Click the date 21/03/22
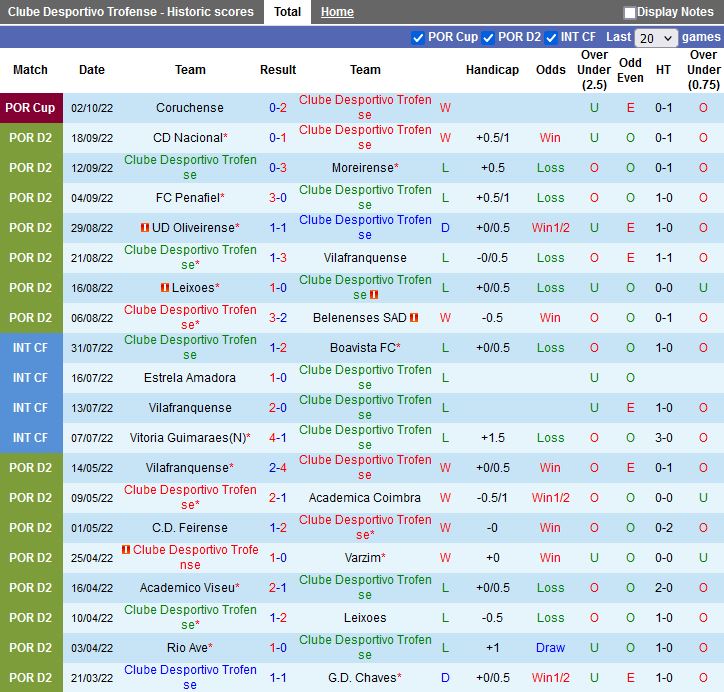The height and width of the screenshot is (692, 724). coord(92,678)
